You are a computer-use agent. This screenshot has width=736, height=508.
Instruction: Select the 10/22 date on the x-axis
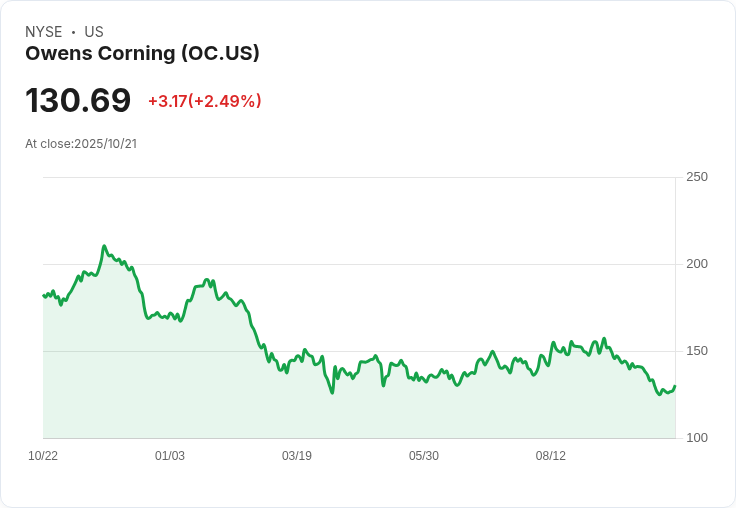(x=43, y=456)
